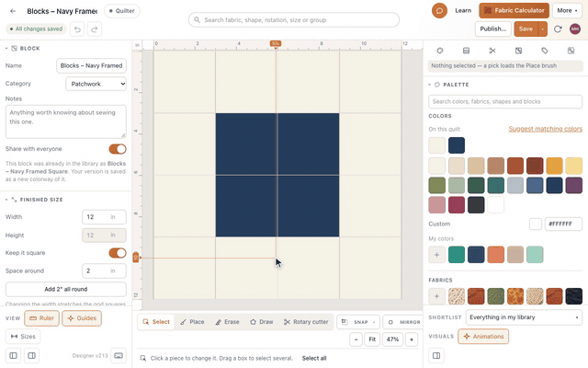
Task: Open the tag tab icon in right panel
Action: pos(545,51)
